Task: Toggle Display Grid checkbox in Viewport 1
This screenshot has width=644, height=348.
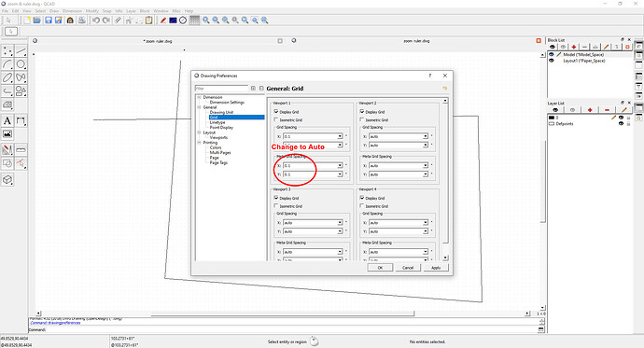Action: point(276,112)
